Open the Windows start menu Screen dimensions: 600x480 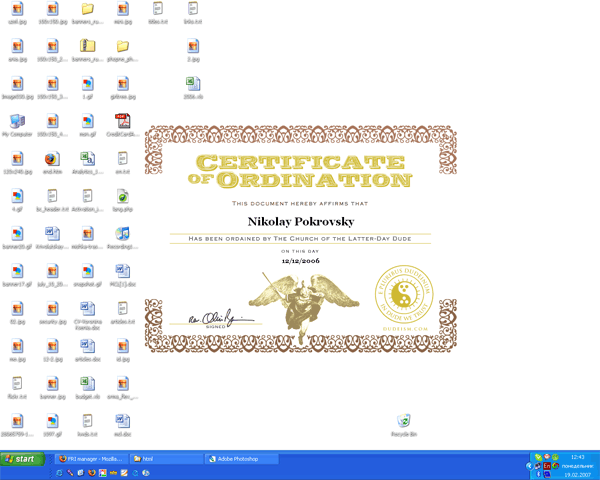(23, 459)
